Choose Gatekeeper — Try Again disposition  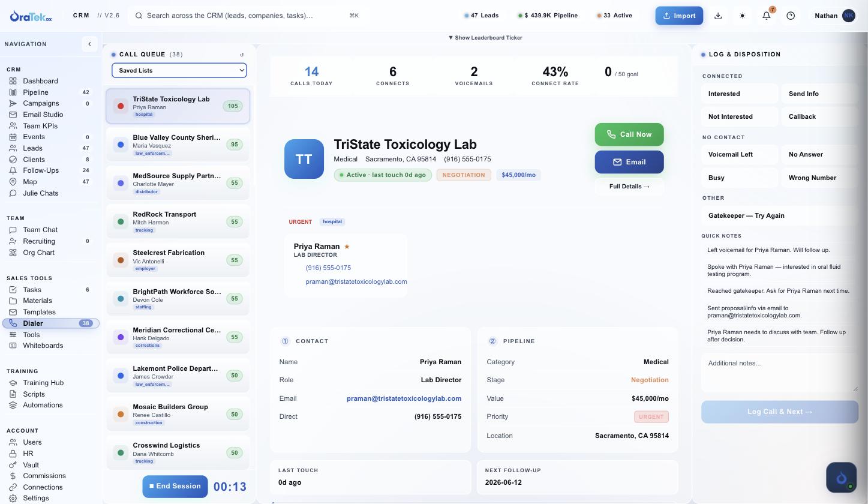click(780, 215)
